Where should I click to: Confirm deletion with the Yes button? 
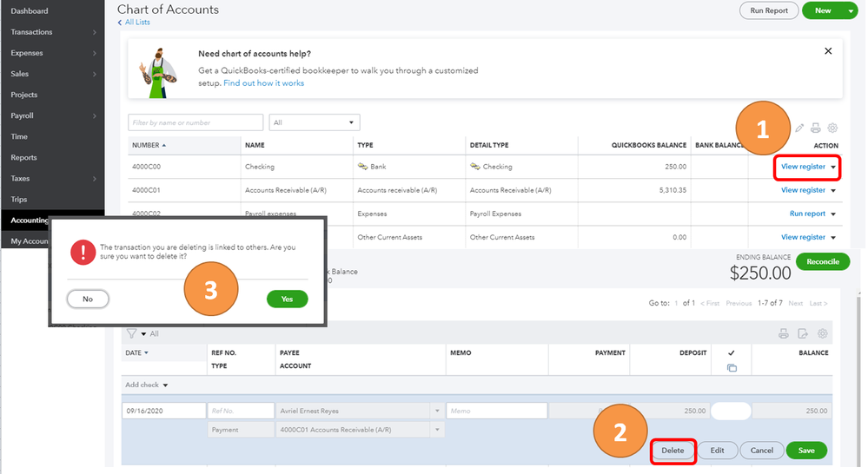coord(287,299)
